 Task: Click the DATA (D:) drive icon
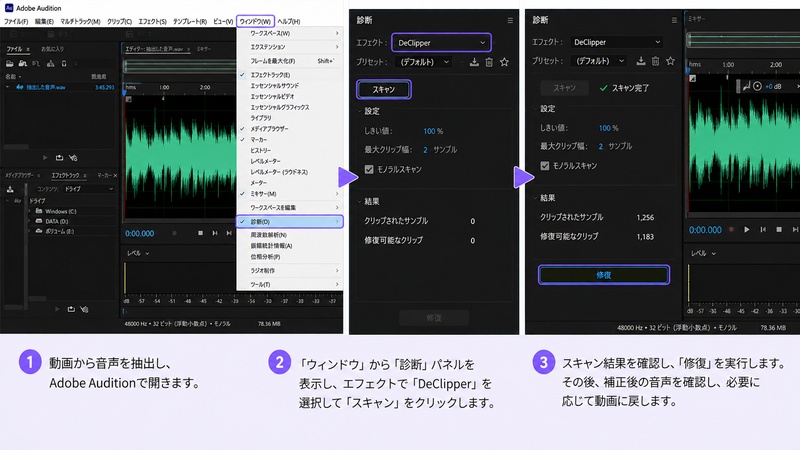point(39,221)
